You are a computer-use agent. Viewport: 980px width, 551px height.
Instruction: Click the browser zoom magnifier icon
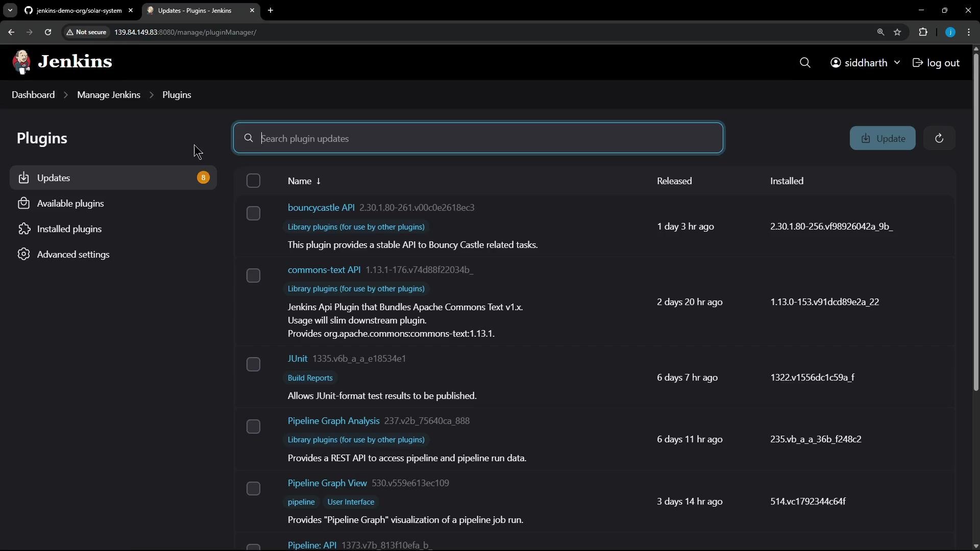pyautogui.click(x=880, y=32)
